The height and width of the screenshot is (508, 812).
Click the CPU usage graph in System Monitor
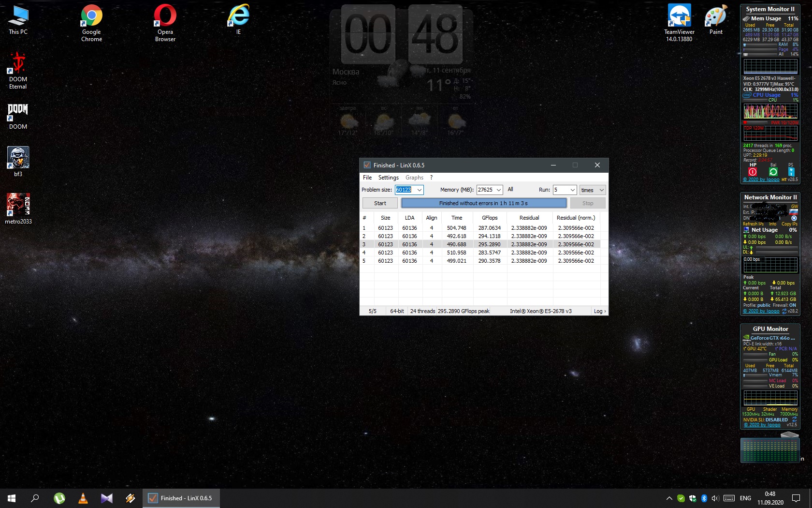pyautogui.click(x=770, y=111)
